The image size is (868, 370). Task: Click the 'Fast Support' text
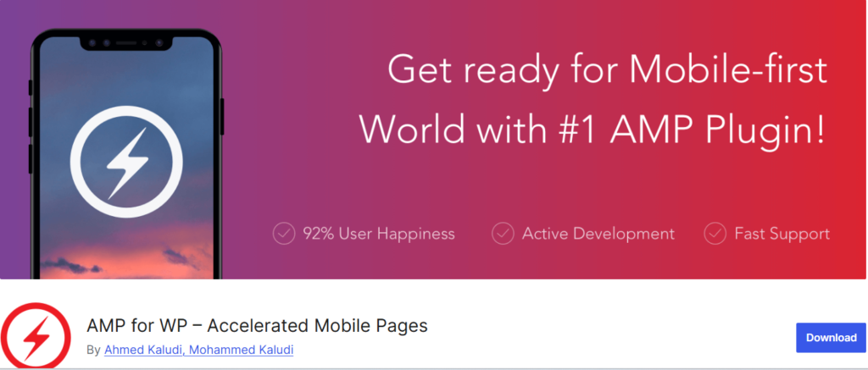pos(782,234)
